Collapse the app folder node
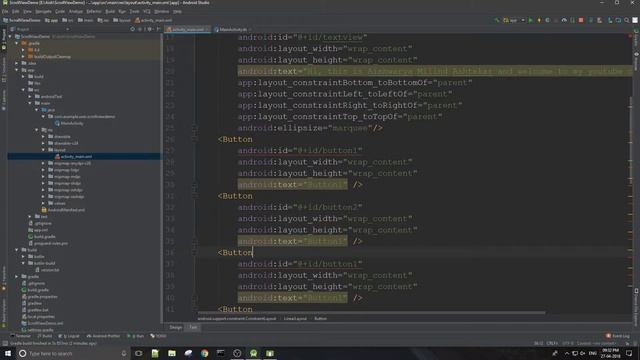Viewport: 640px width, 360px height. 17,70
